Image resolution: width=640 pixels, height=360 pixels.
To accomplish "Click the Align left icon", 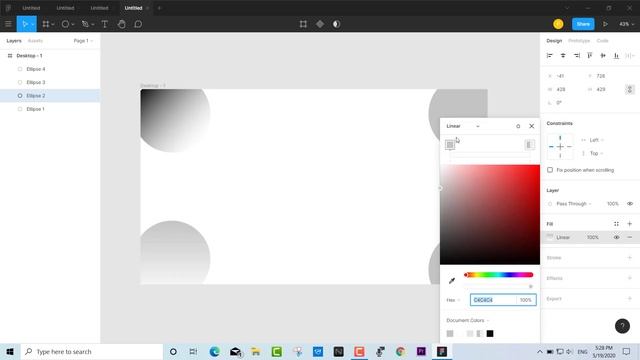I will point(549,56).
